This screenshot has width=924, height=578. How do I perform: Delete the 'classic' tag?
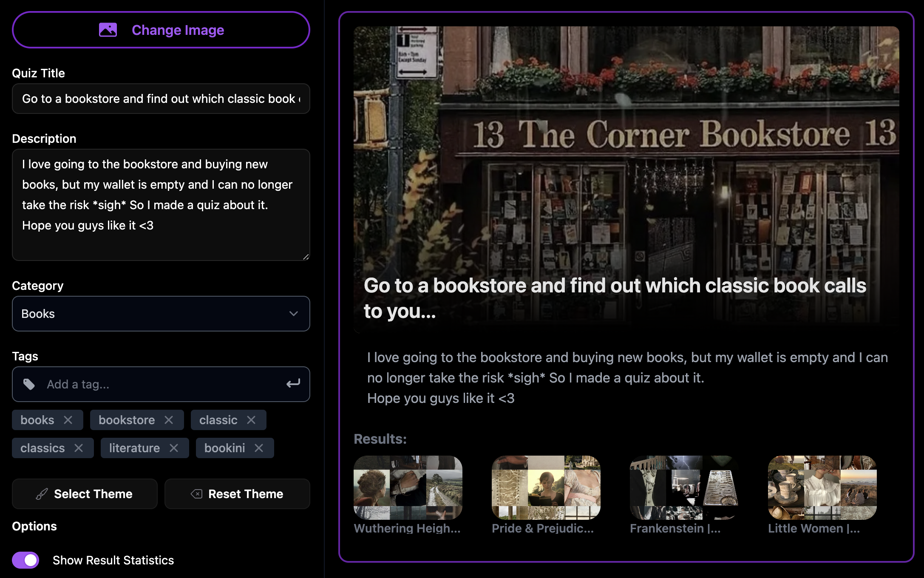pyautogui.click(x=251, y=420)
